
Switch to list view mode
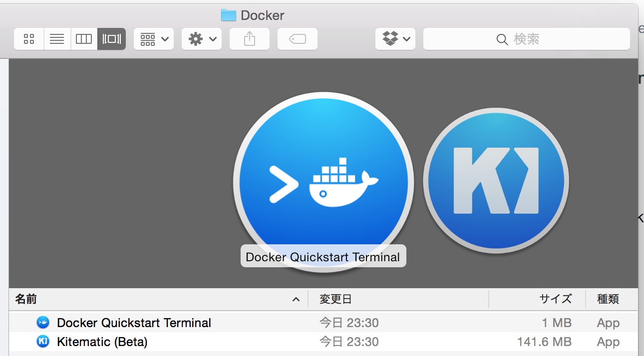click(57, 39)
